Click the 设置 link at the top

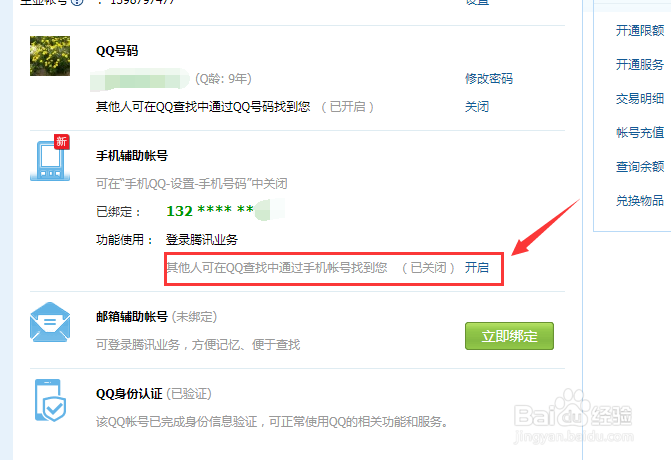(x=477, y=2)
